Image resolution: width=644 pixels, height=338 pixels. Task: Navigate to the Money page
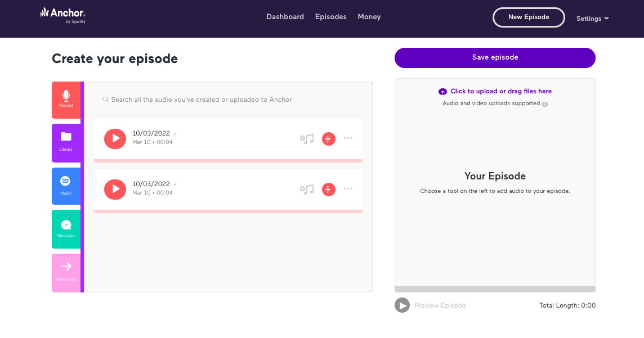tap(369, 17)
